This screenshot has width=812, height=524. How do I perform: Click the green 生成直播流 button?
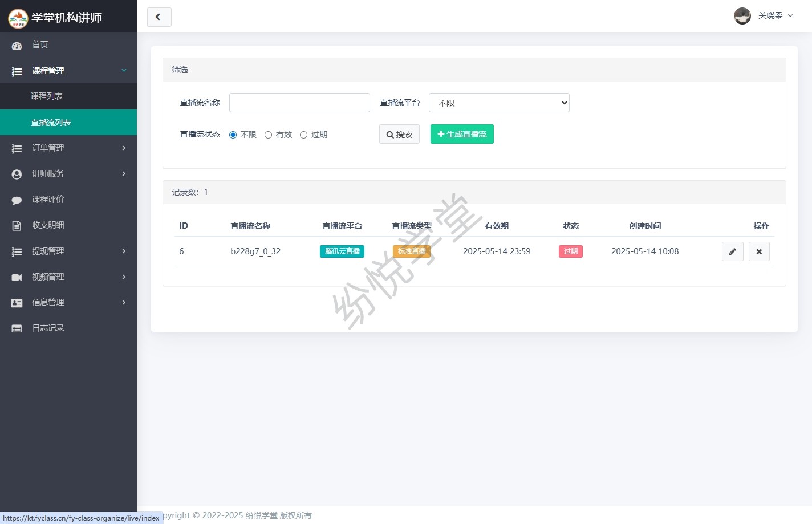[x=462, y=134]
